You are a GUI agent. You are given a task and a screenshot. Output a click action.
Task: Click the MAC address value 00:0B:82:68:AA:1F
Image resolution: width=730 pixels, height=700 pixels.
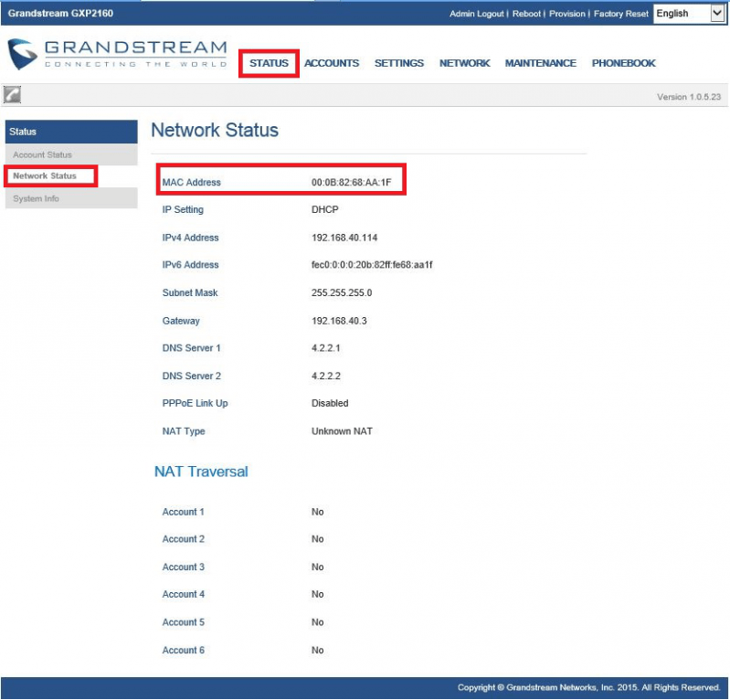pos(352,182)
